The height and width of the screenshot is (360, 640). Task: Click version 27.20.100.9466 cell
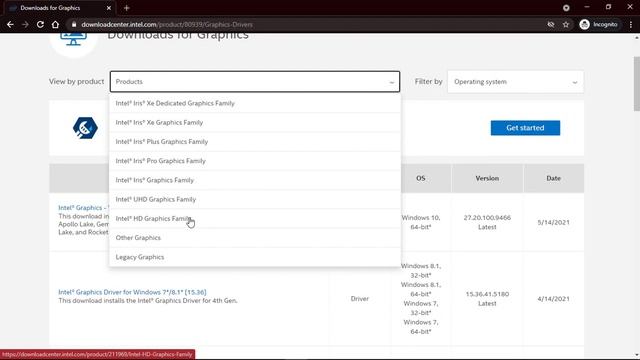click(487, 222)
